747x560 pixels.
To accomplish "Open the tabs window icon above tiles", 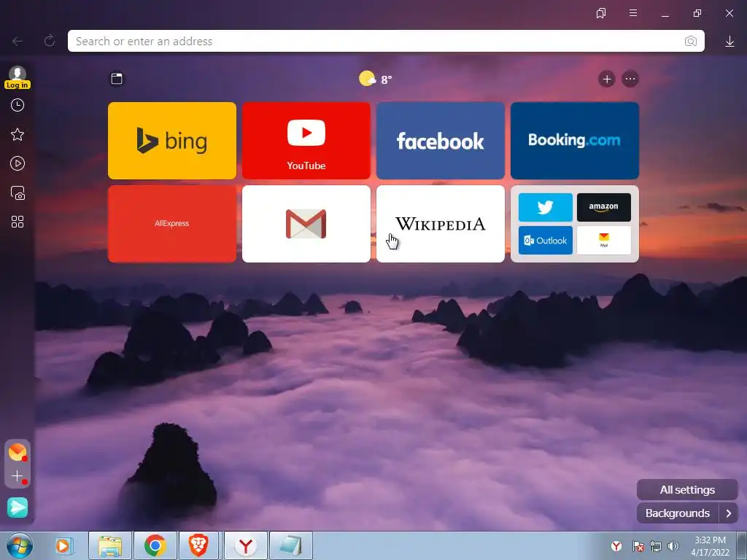I will click(x=117, y=79).
